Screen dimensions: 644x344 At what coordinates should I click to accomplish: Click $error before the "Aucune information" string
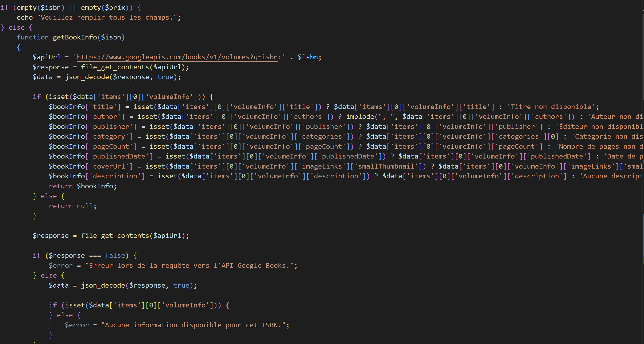[x=77, y=325]
